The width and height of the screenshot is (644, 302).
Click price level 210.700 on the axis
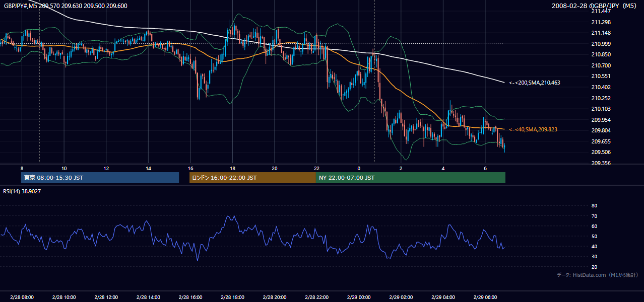tap(601, 65)
